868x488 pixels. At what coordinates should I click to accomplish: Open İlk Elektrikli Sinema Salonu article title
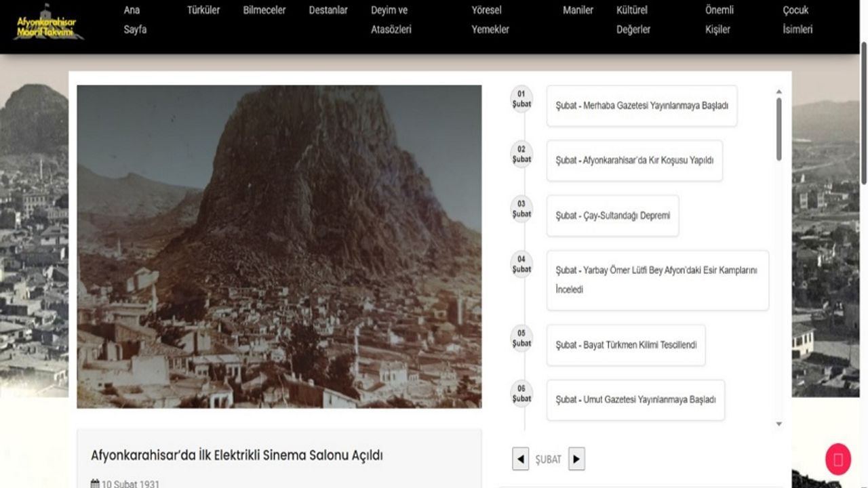[237, 455]
